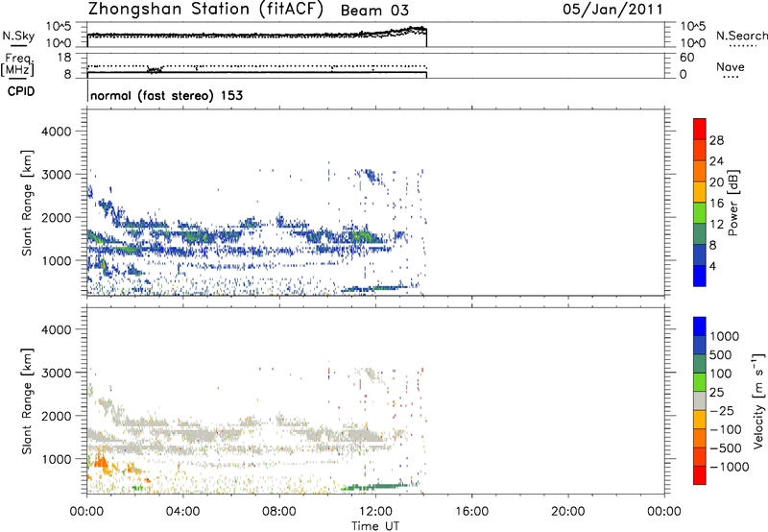Click the CPID row label

[x=21, y=91]
